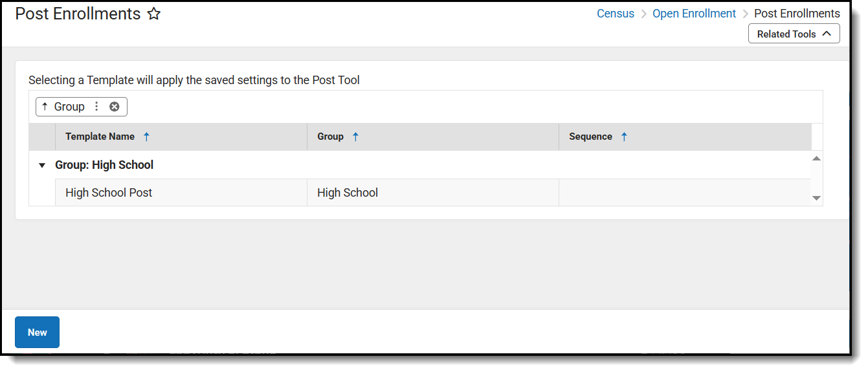This screenshot has width=868, height=372.
Task: Toggle Group chip sort direction arrow
Action: (45, 107)
